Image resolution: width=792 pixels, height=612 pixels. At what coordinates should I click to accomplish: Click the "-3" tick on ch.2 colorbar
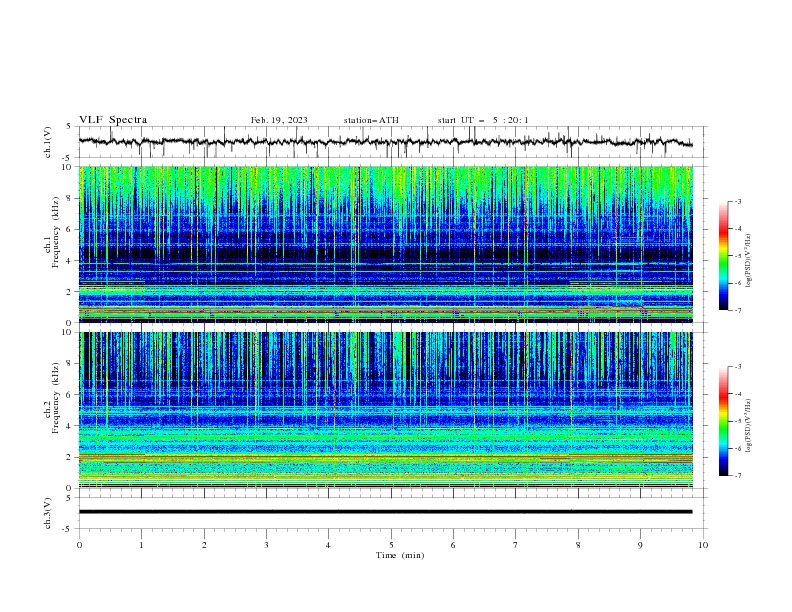(738, 367)
